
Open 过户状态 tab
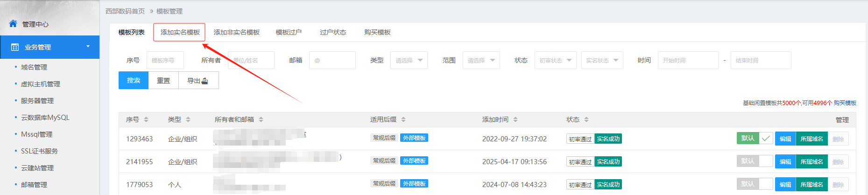pos(333,32)
